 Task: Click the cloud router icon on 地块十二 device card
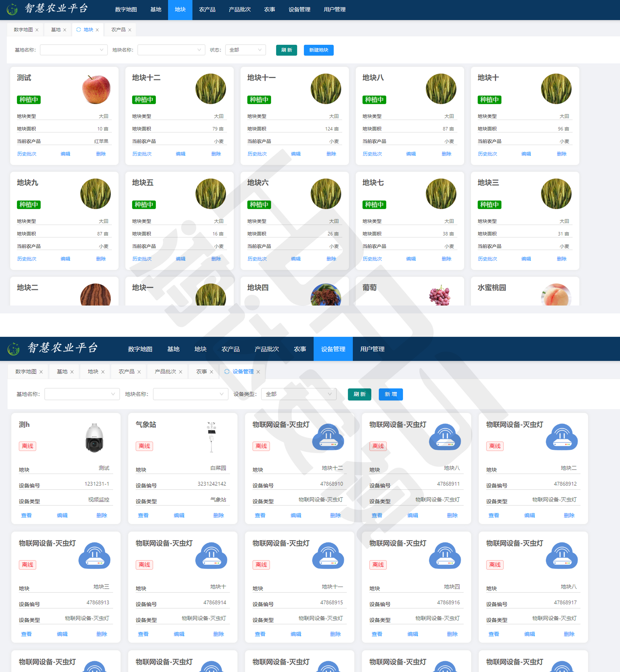click(328, 437)
